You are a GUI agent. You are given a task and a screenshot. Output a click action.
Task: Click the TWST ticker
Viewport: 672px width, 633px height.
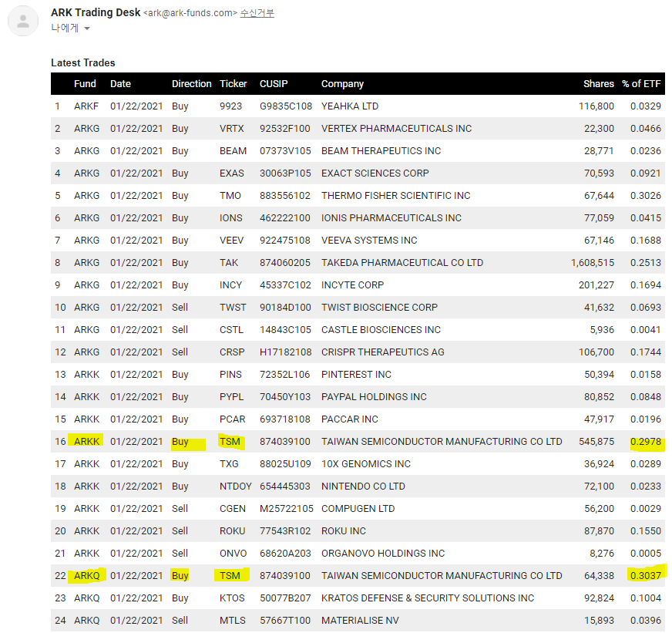234,308
